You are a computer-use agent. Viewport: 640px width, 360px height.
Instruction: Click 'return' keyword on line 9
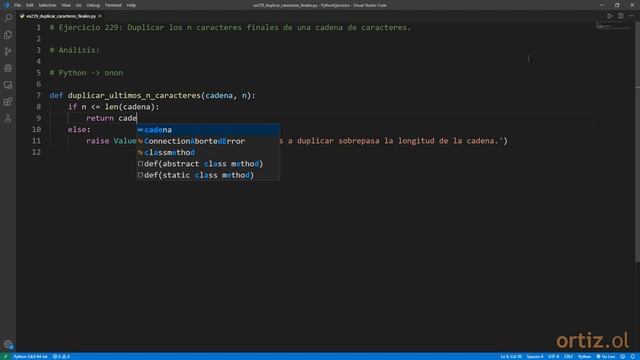pos(100,118)
